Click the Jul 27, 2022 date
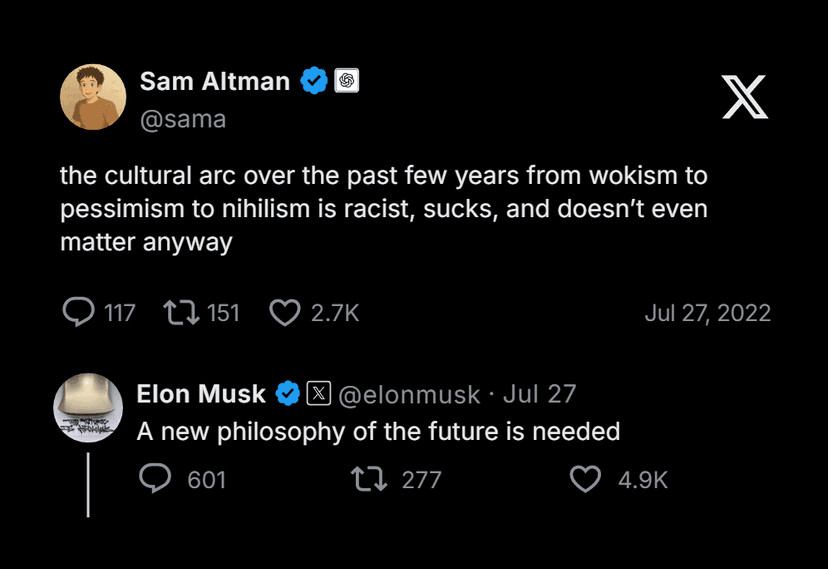828x569 pixels. tap(707, 313)
